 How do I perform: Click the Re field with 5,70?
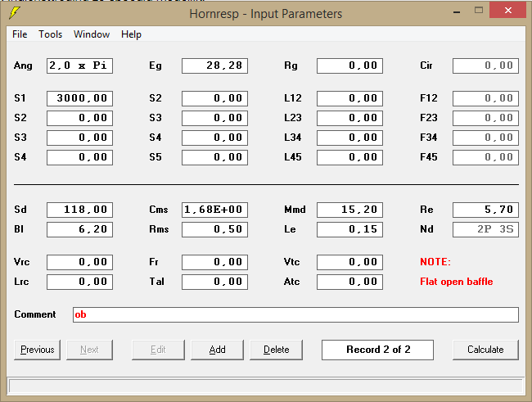(485, 210)
